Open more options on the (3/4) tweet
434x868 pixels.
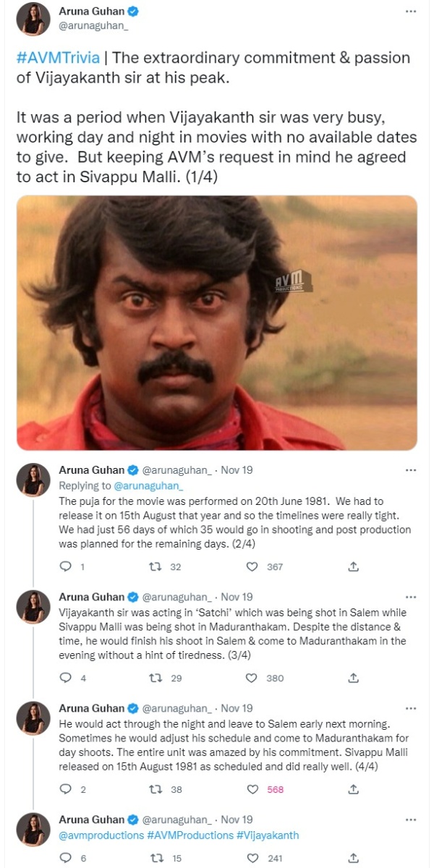pos(412,596)
